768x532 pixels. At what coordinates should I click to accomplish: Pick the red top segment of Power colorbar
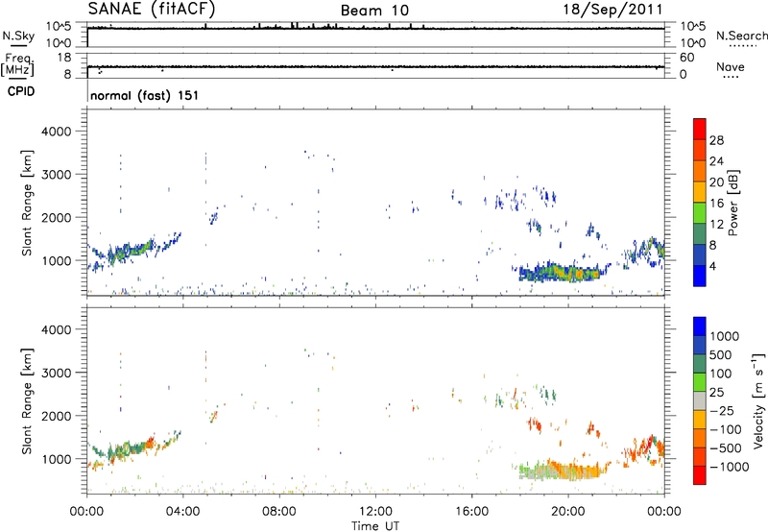coord(700,129)
